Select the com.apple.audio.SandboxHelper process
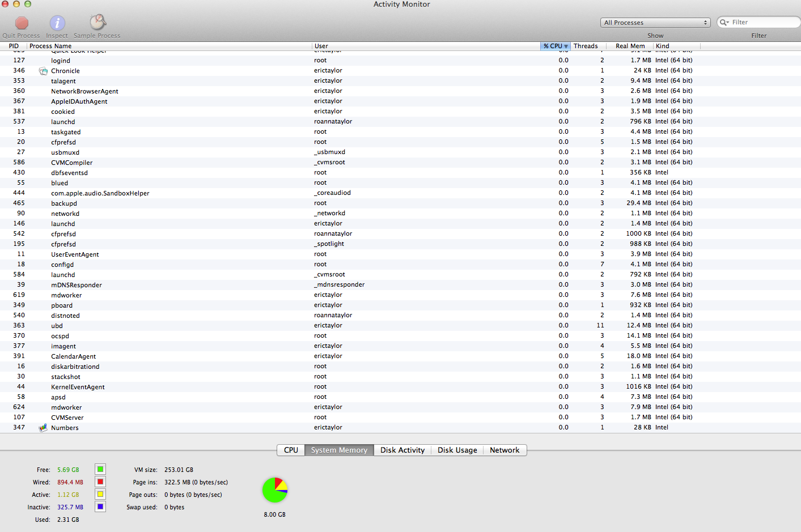Viewport: 801px width, 532px height. (x=400, y=193)
